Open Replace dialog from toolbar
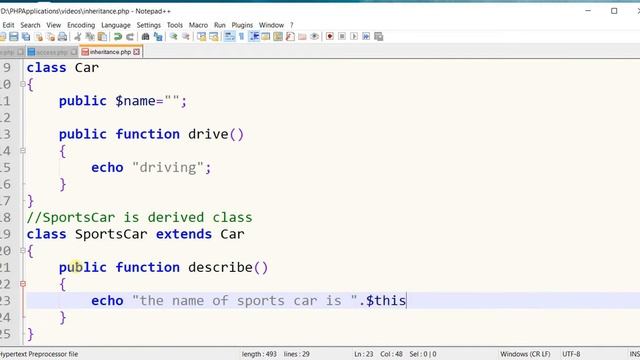This screenshot has height=360, width=640. tap(158, 37)
